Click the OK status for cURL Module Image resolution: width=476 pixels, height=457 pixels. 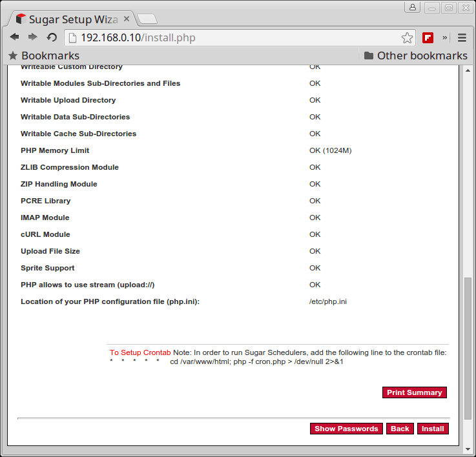(315, 234)
